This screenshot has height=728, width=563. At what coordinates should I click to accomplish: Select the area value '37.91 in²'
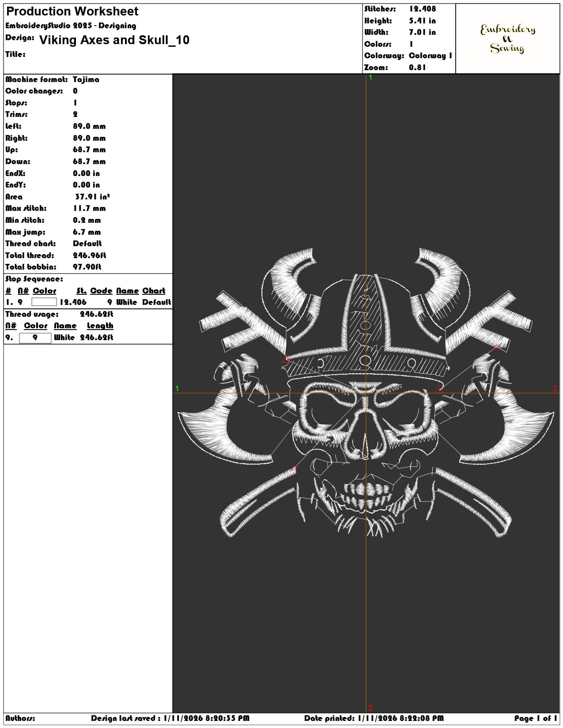click(x=92, y=197)
